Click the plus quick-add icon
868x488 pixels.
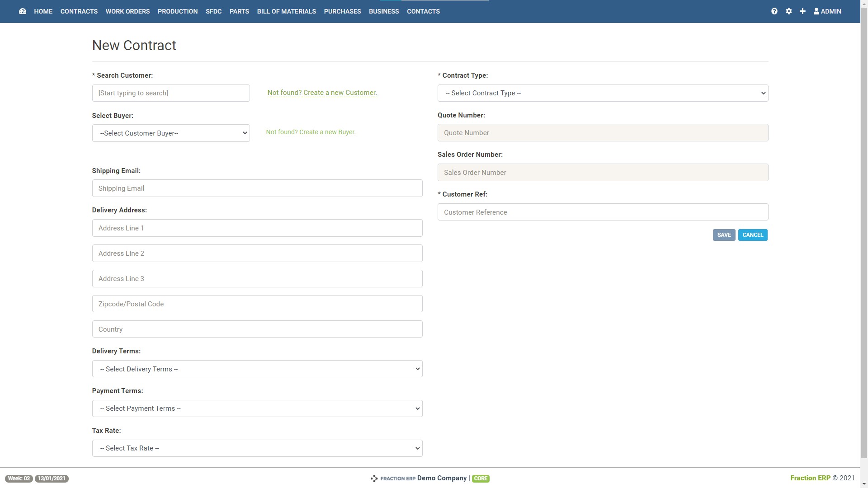tap(802, 11)
